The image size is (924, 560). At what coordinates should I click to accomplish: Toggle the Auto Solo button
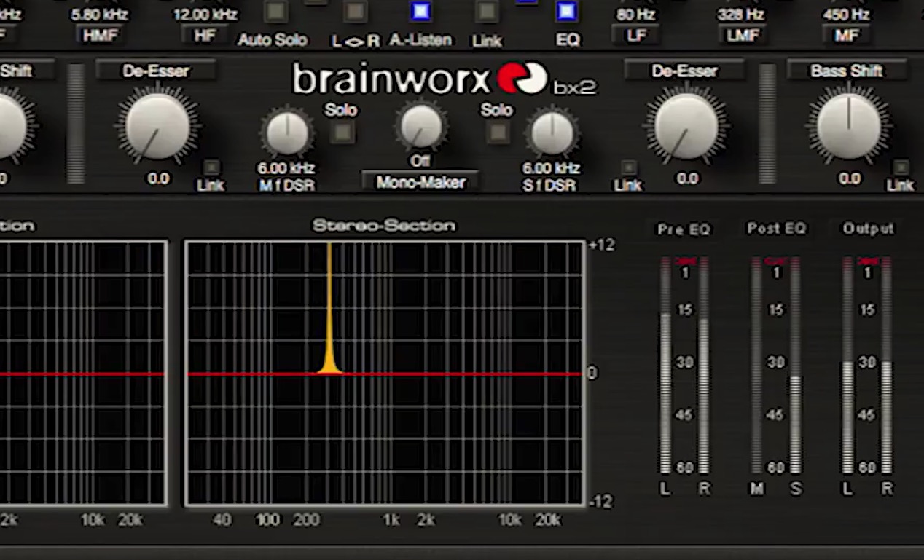(275, 12)
